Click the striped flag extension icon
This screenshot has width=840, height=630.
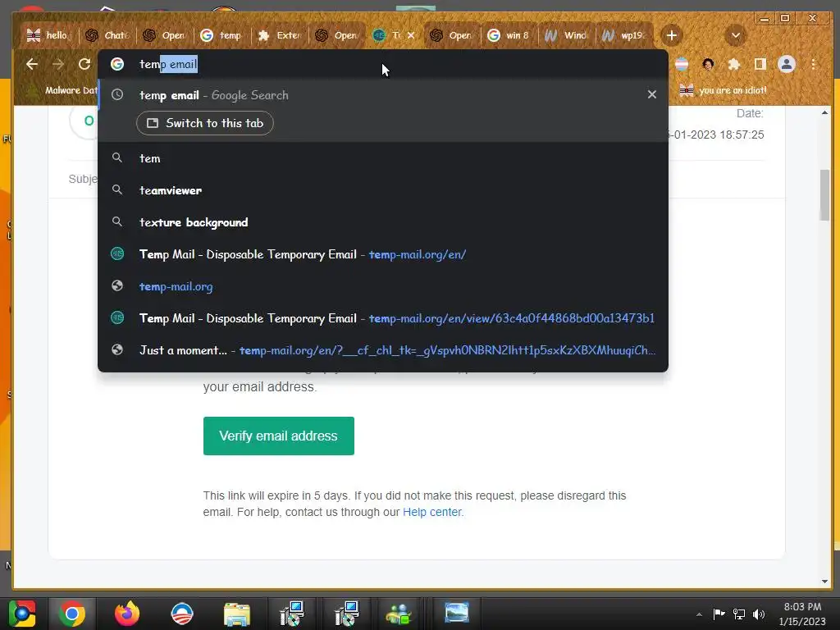click(682, 64)
